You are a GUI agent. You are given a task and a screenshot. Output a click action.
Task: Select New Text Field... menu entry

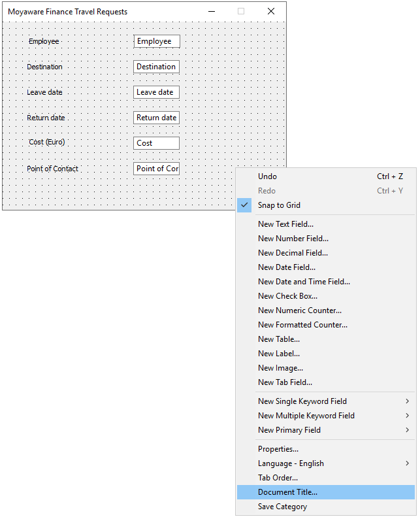326,224
